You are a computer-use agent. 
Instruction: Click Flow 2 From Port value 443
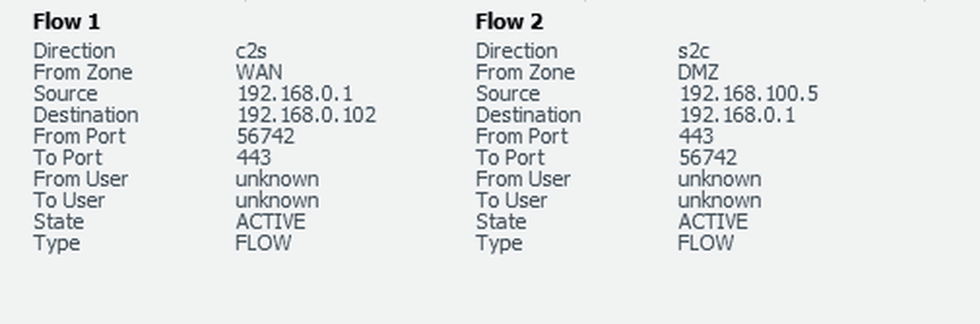coord(696,137)
